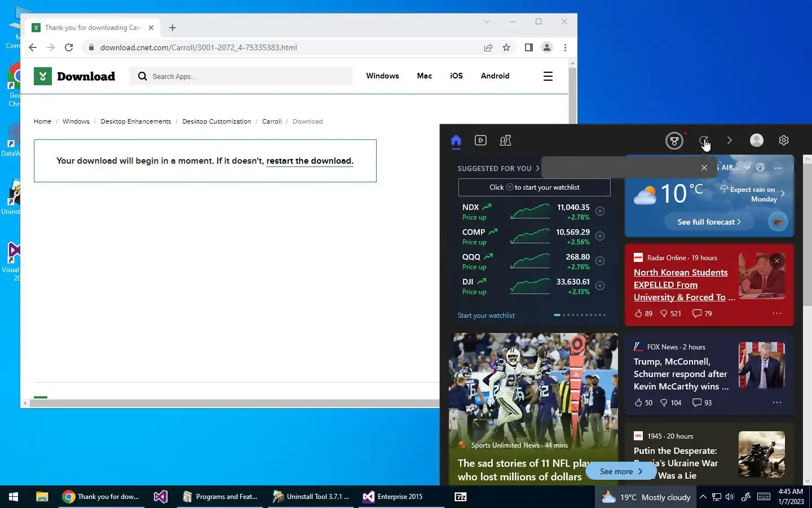Reload the Chrome page

69,47
